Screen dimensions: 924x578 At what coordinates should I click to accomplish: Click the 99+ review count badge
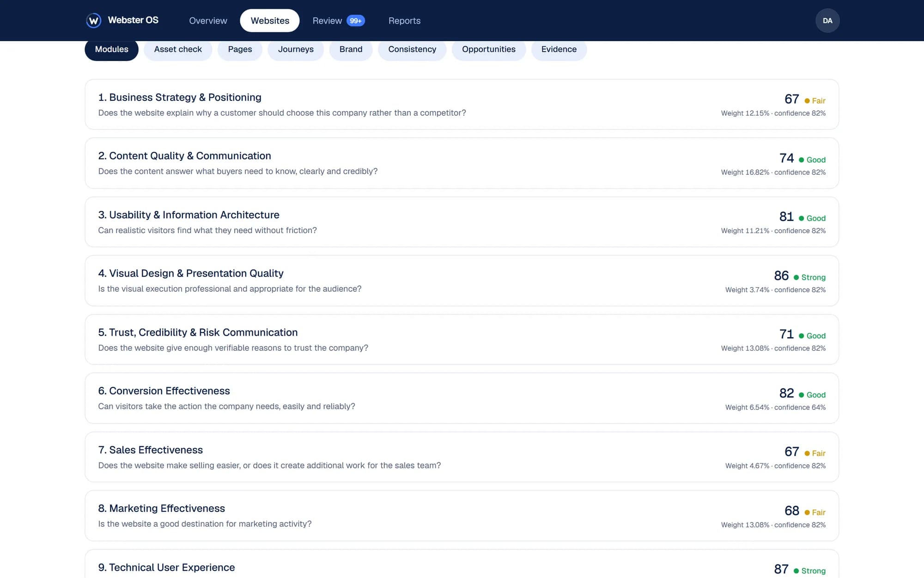click(356, 20)
